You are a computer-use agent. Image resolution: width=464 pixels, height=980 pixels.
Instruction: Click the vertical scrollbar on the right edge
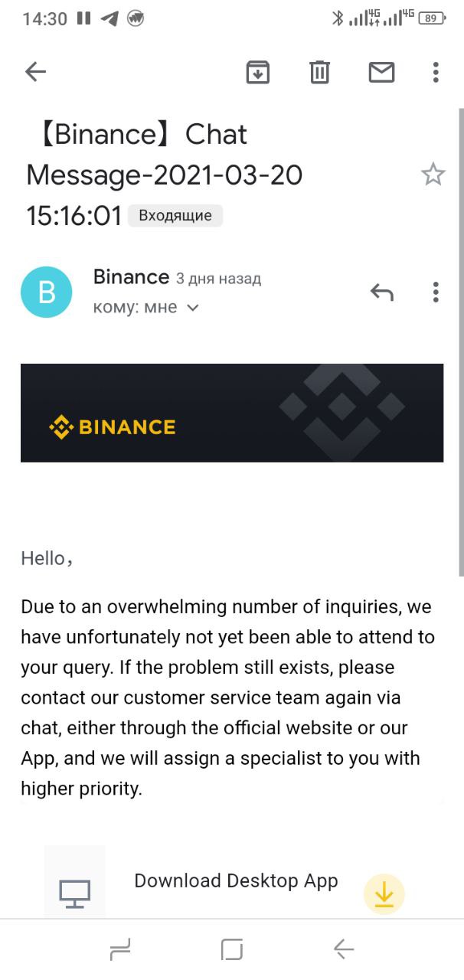pos(461,342)
